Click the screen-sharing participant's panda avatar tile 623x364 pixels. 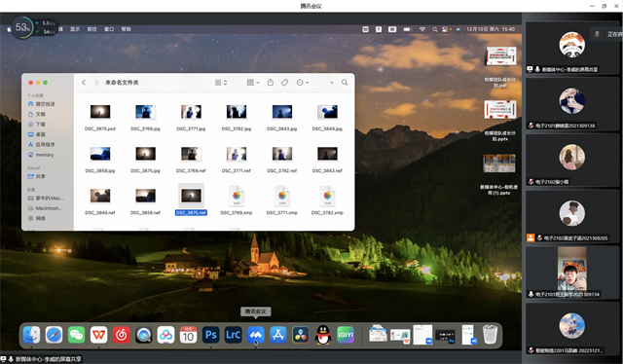[571, 48]
